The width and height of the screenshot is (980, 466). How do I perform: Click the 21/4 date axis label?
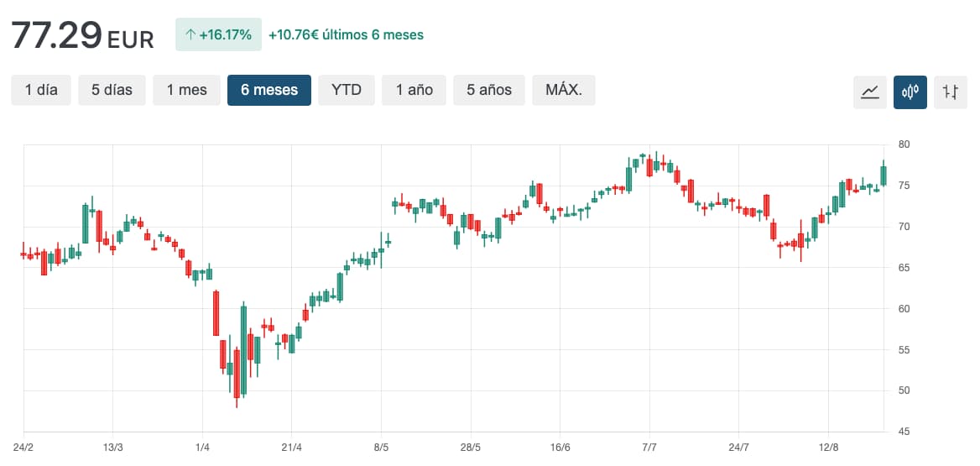[x=292, y=448]
